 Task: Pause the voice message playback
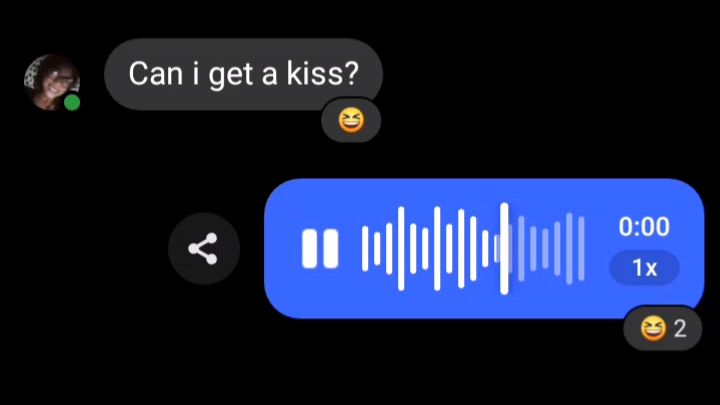click(320, 248)
